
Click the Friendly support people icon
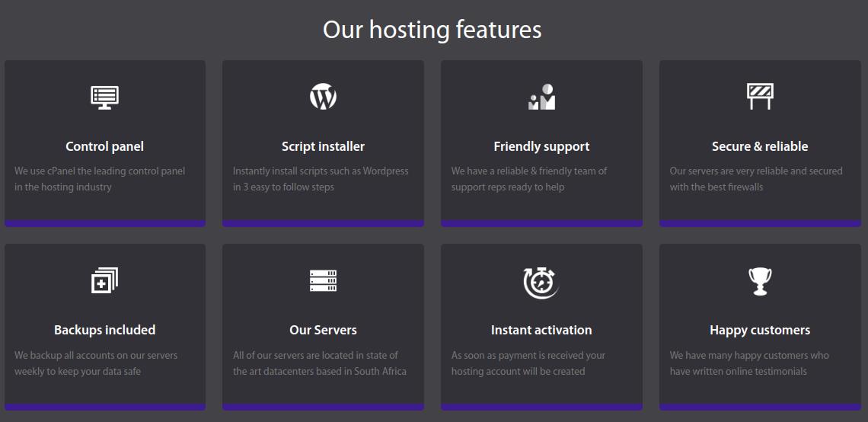541,97
